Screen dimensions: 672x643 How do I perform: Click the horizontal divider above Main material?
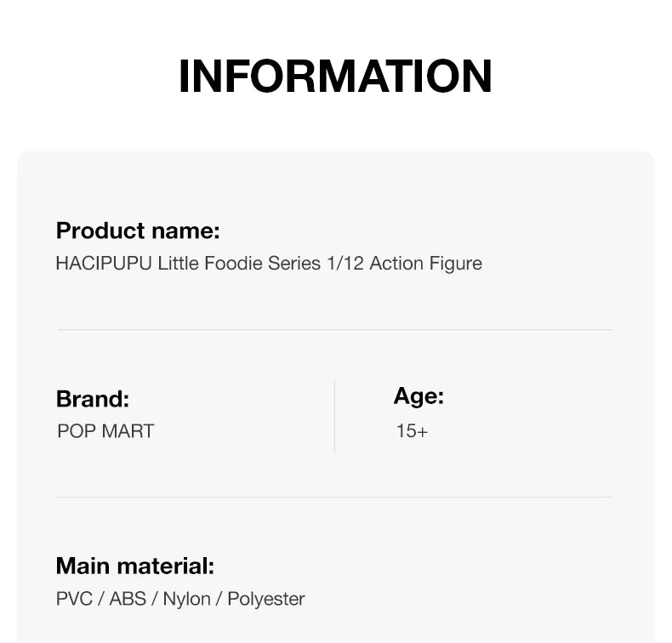tap(334, 497)
